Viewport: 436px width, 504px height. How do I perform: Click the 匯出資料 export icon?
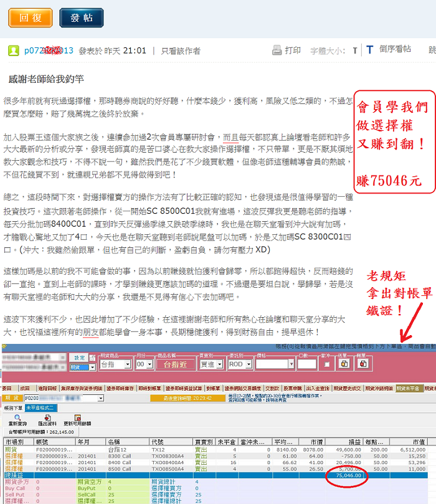coord(47,417)
